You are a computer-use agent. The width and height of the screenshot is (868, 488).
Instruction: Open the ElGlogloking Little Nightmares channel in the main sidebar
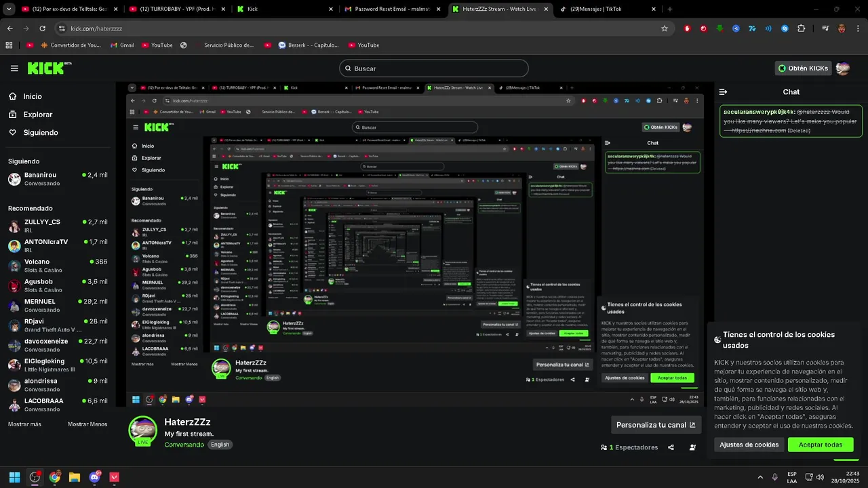(58, 365)
